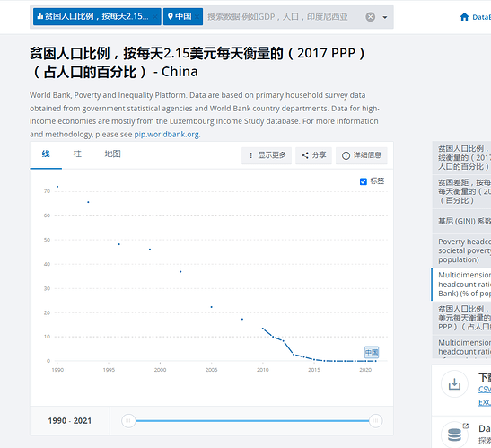Toggle the 标签 labels checkbox
Image resolution: width=491 pixels, height=448 pixels.
click(364, 181)
